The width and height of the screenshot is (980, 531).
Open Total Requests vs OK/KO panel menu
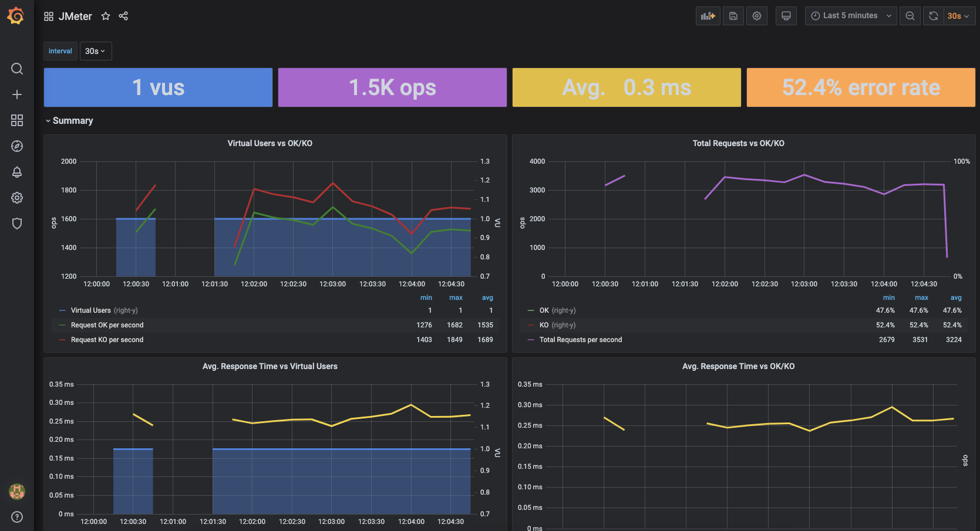pos(738,143)
